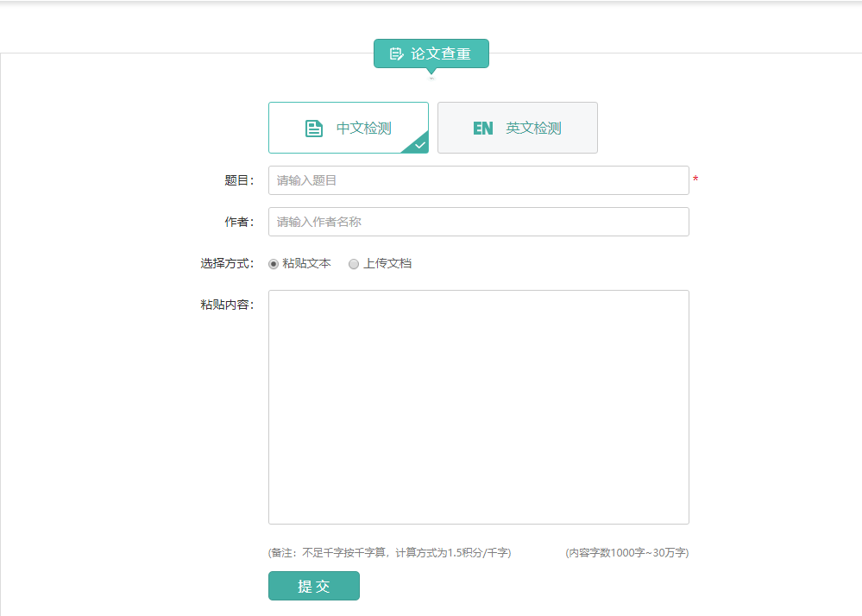This screenshot has height=616, width=862.
Task: Switch to the 中文检测 tab
Action: click(x=349, y=128)
